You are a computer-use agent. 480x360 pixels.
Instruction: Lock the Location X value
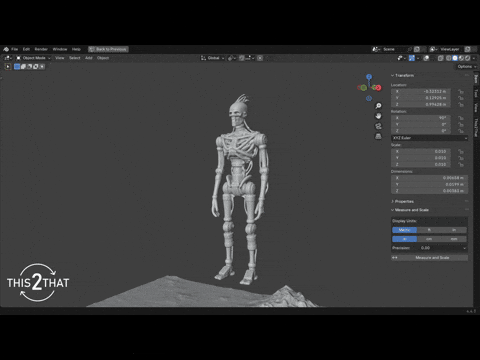(x=461, y=91)
